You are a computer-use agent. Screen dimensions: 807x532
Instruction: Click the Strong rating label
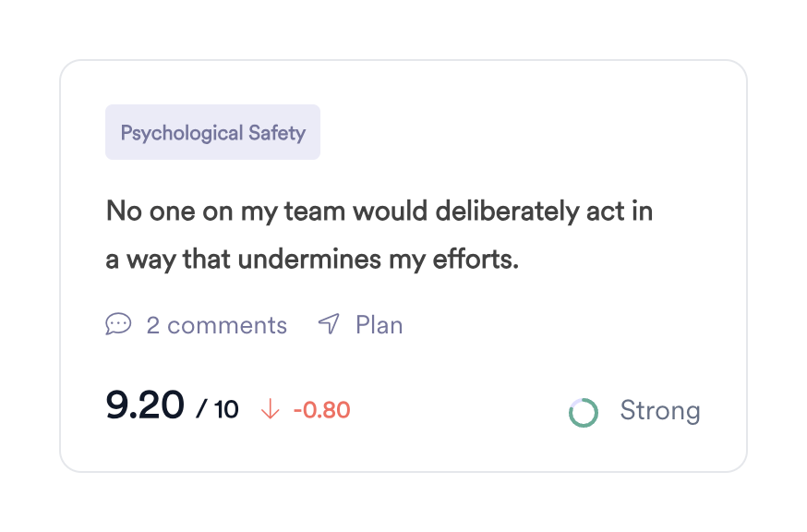[x=659, y=410]
